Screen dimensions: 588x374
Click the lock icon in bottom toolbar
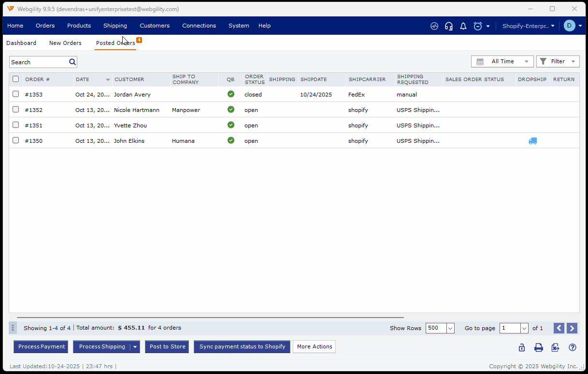coord(522,347)
